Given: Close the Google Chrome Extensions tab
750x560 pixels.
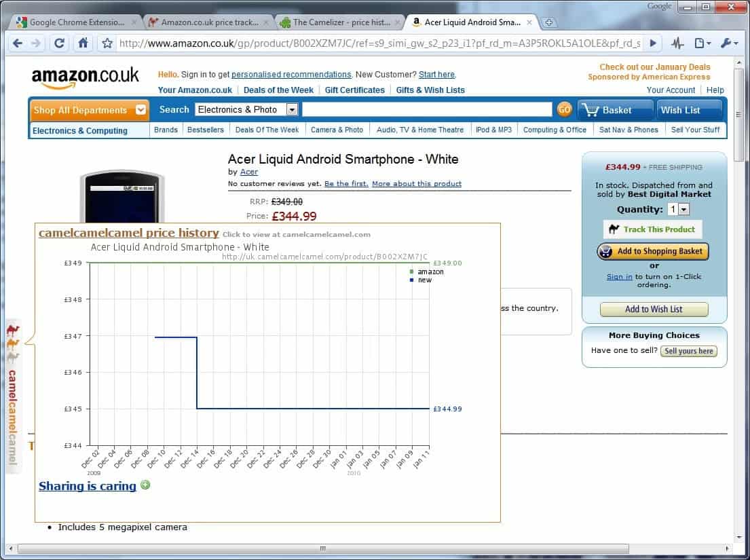Looking at the screenshot, I should tap(134, 22).
